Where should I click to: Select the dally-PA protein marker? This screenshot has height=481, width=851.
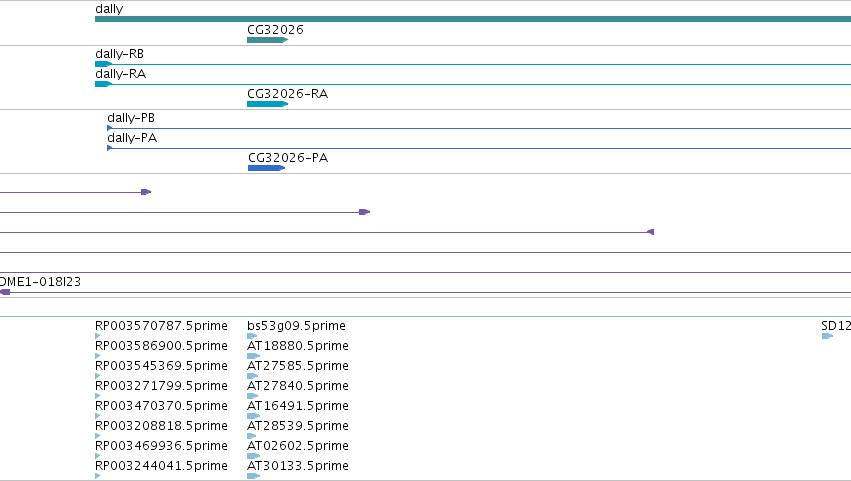(110, 148)
